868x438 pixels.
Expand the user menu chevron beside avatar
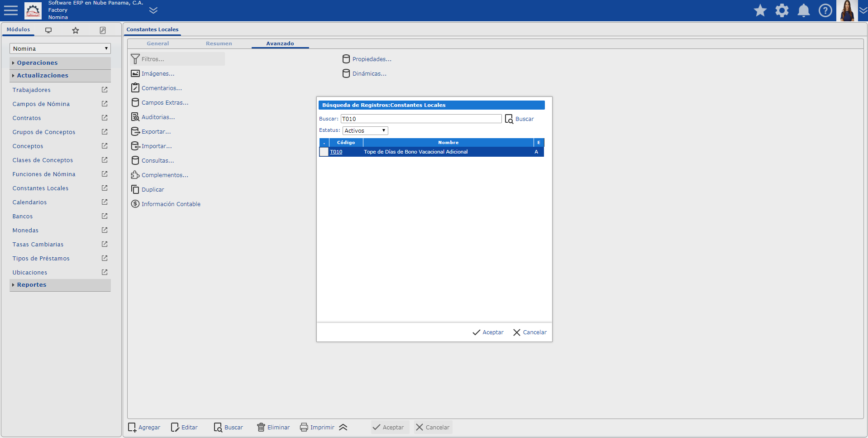tap(863, 10)
